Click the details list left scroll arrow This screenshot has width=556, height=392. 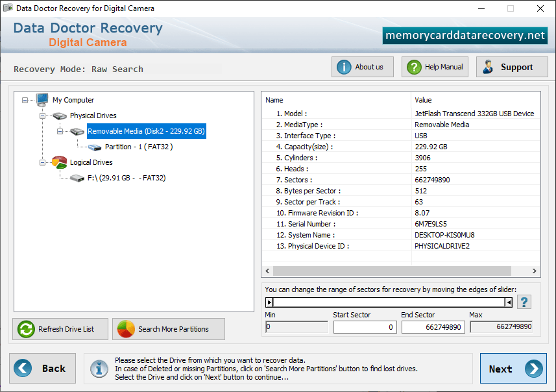267,271
